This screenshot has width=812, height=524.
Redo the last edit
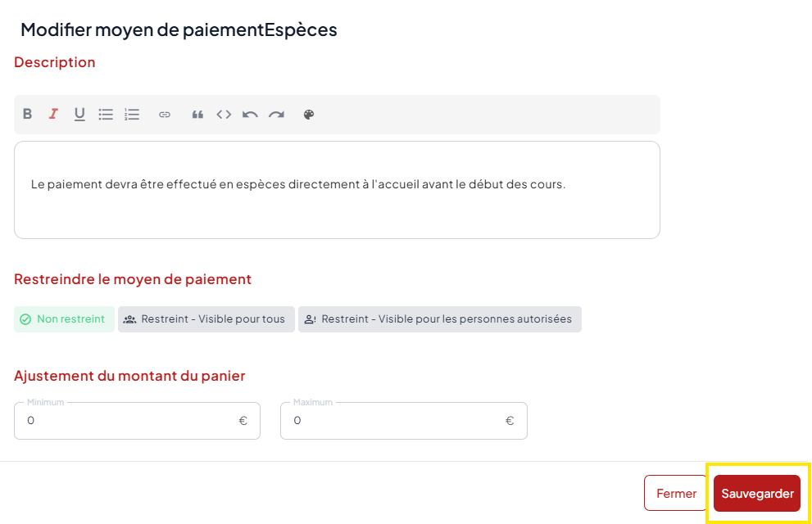(x=276, y=115)
